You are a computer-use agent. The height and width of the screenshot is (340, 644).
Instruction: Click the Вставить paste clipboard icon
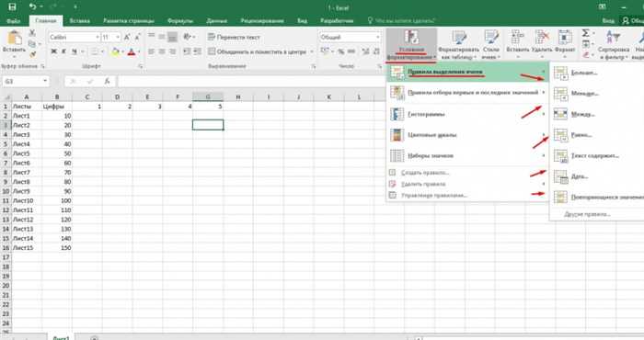pyautogui.click(x=15, y=39)
